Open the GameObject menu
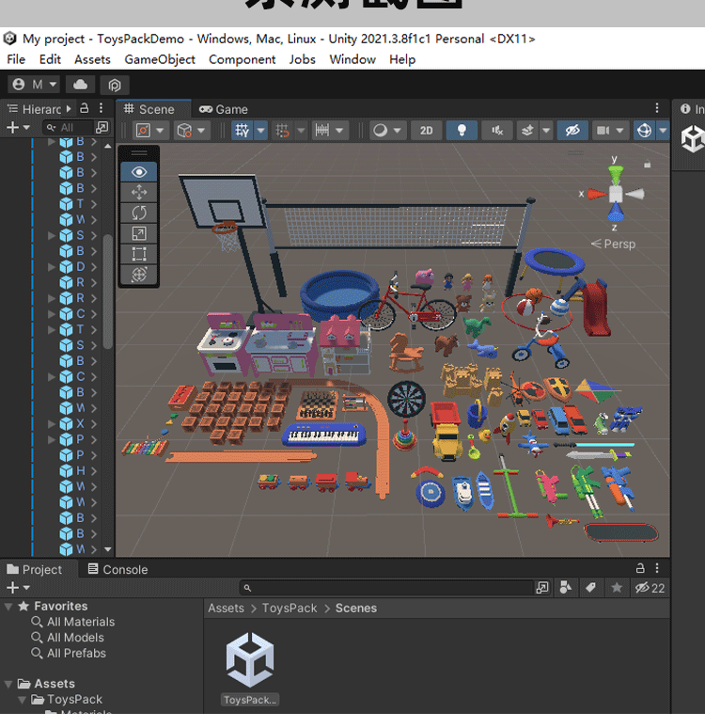Screen dimensions: 705x728 (160, 59)
